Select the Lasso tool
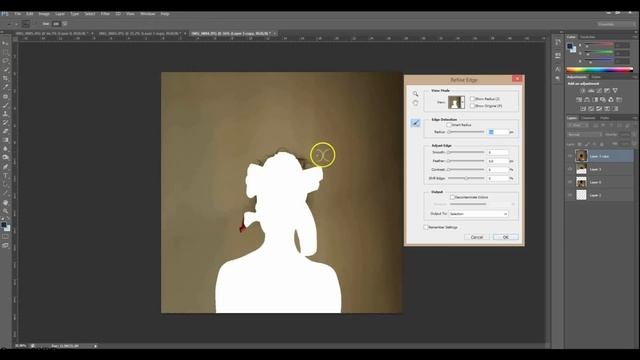The image size is (640, 360). 5,60
